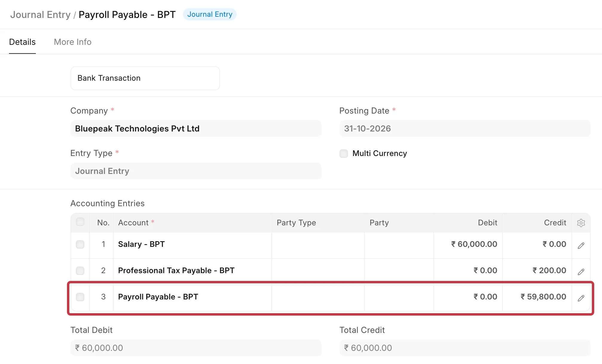The height and width of the screenshot is (364, 602).
Task: Go to Journal Entry breadcrumb link
Action: 40,15
